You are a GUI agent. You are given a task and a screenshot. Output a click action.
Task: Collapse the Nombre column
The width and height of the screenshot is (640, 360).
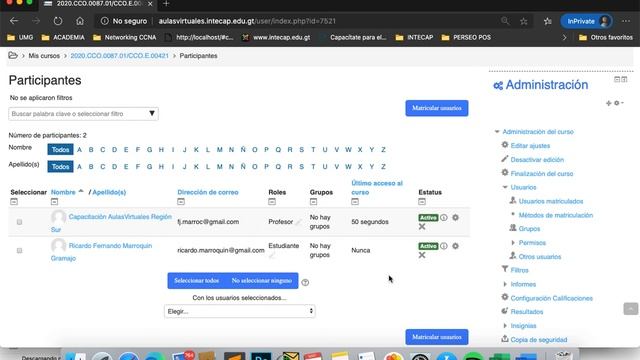54,202
